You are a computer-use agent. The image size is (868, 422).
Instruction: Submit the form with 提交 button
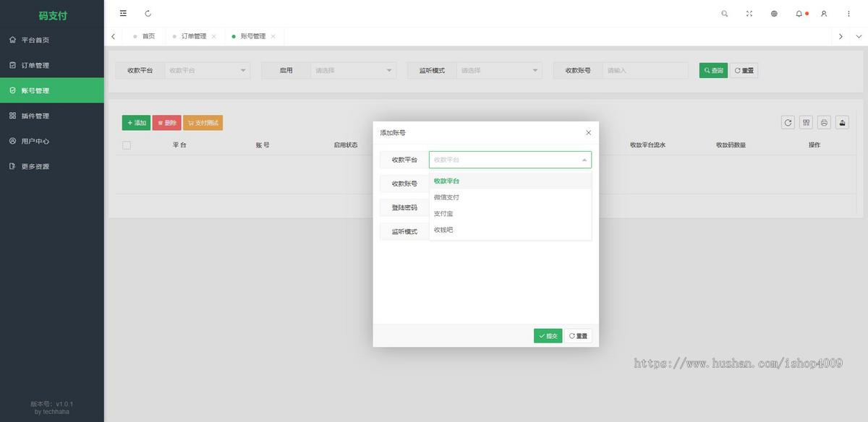(x=548, y=336)
